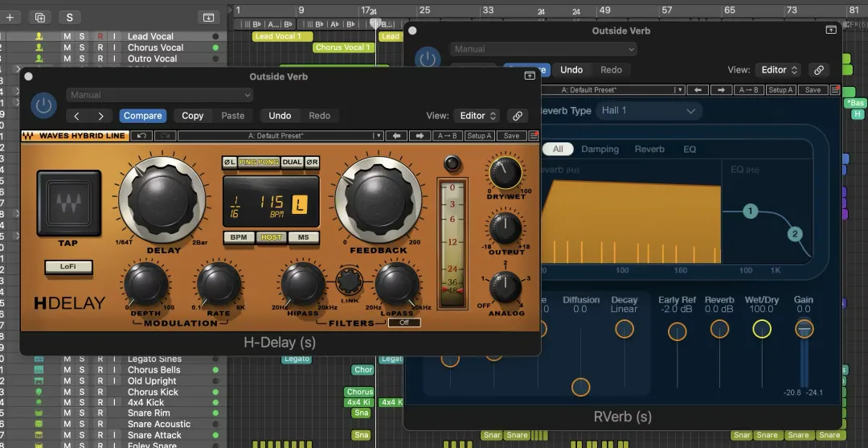Click the add track plus button

tap(10, 17)
